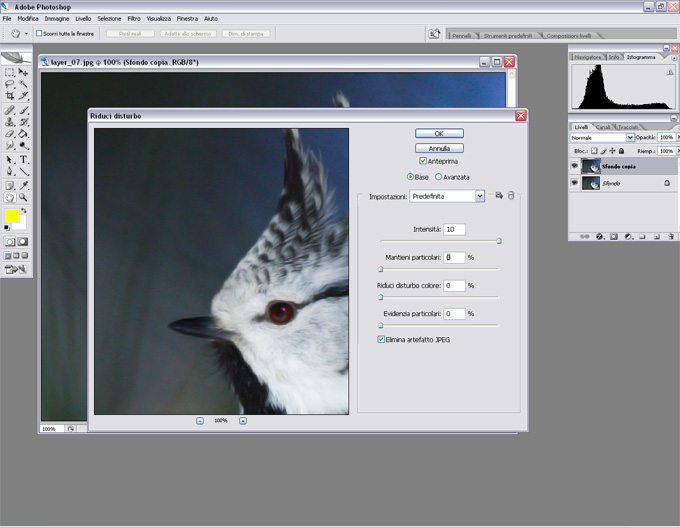Choose the Base radio option
680x528 pixels.
tap(410, 177)
